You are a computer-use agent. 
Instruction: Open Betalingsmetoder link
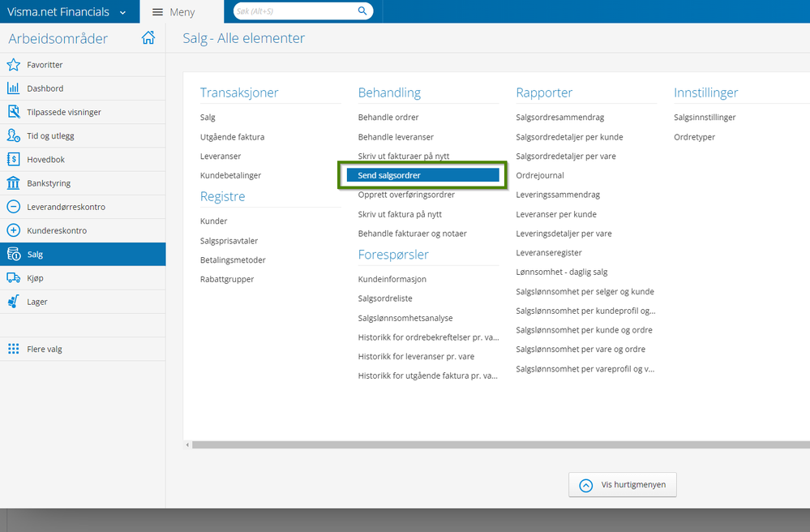[233, 260]
